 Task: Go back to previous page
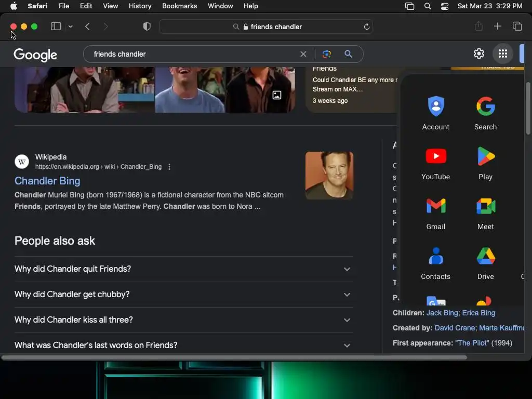coord(87,26)
